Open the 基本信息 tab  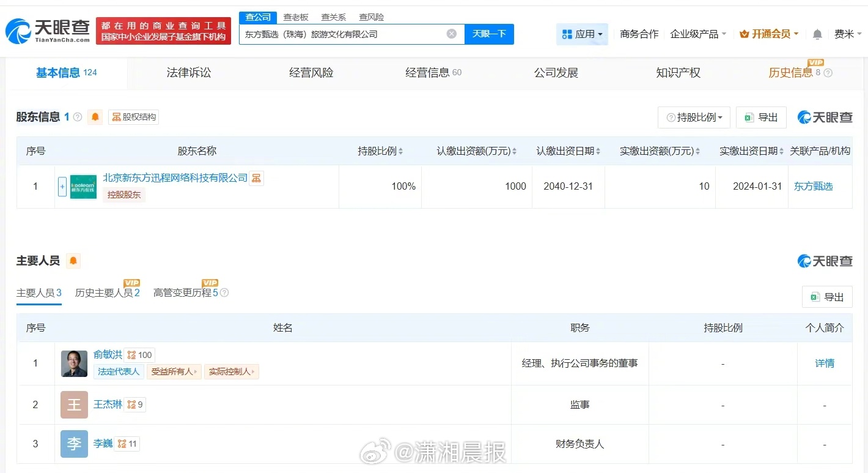[x=67, y=73]
